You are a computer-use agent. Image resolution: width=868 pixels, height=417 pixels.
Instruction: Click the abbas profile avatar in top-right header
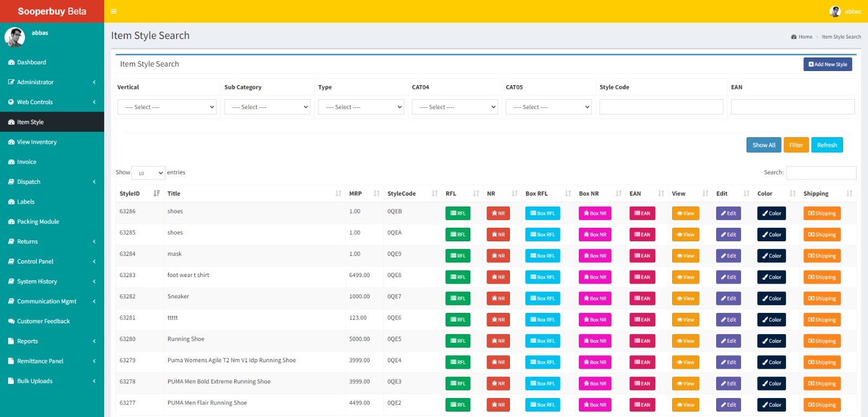(x=835, y=11)
